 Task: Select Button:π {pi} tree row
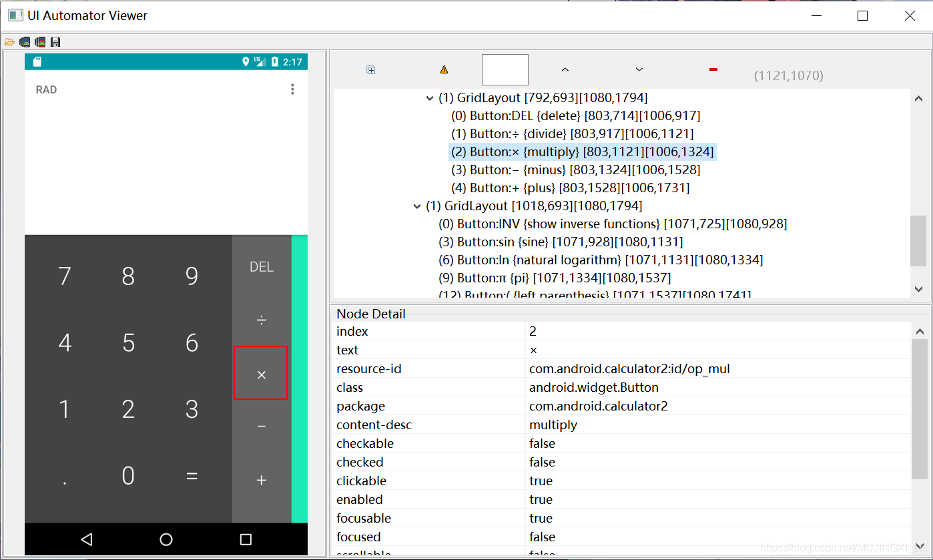tap(555, 278)
